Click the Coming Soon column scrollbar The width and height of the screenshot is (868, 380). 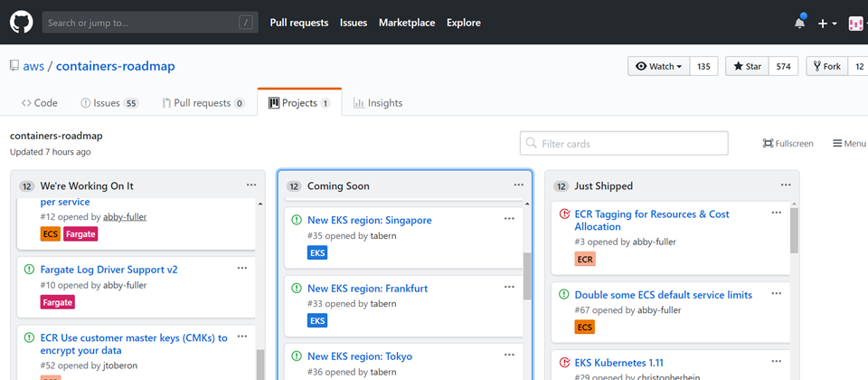527,276
